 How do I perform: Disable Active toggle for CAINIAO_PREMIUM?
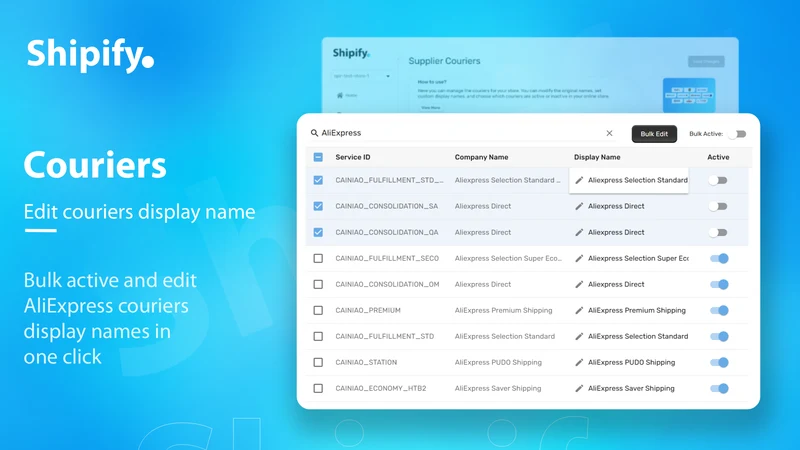pyautogui.click(x=719, y=310)
